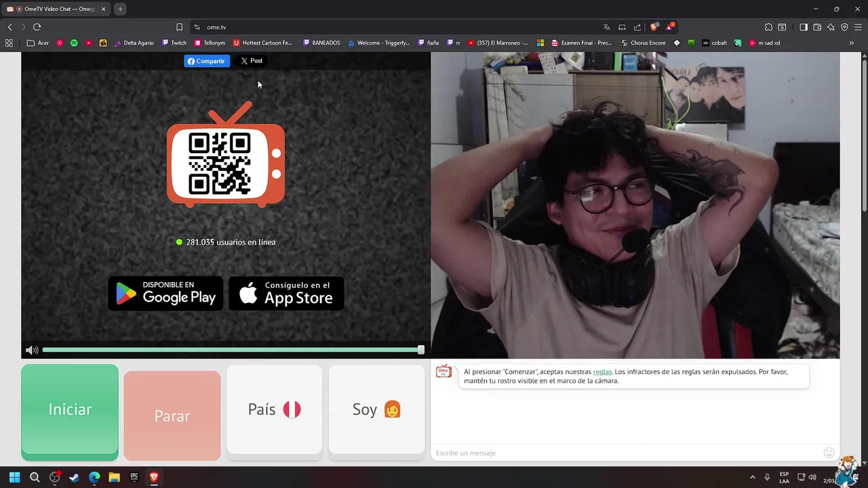The width and height of the screenshot is (868, 488).
Task: Open the Welcome - Triggerfy bookmark
Action: click(x=379, y=43)
